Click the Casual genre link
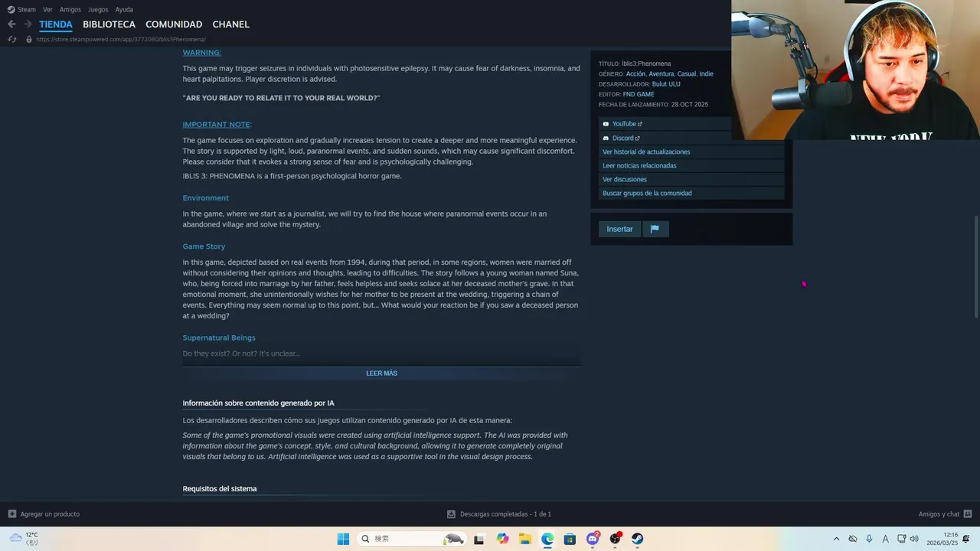The height and width of the screenshot is (551, 980). 687,73
